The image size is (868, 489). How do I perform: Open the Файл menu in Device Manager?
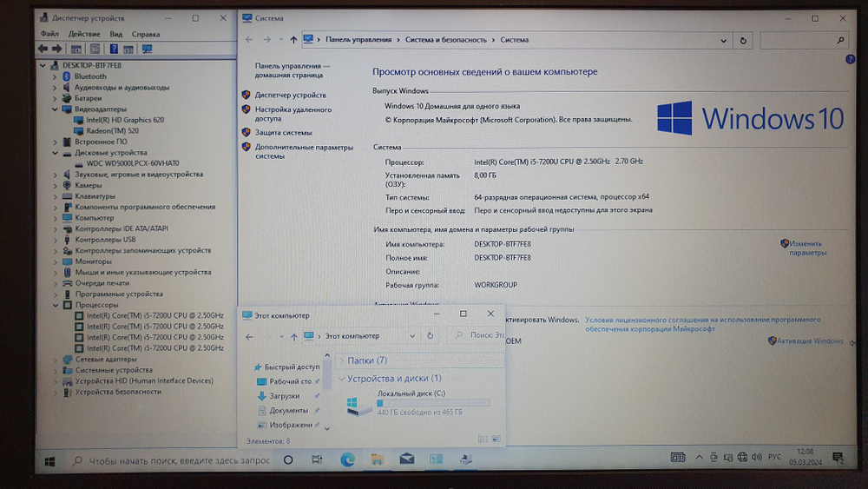click(49, 34)
